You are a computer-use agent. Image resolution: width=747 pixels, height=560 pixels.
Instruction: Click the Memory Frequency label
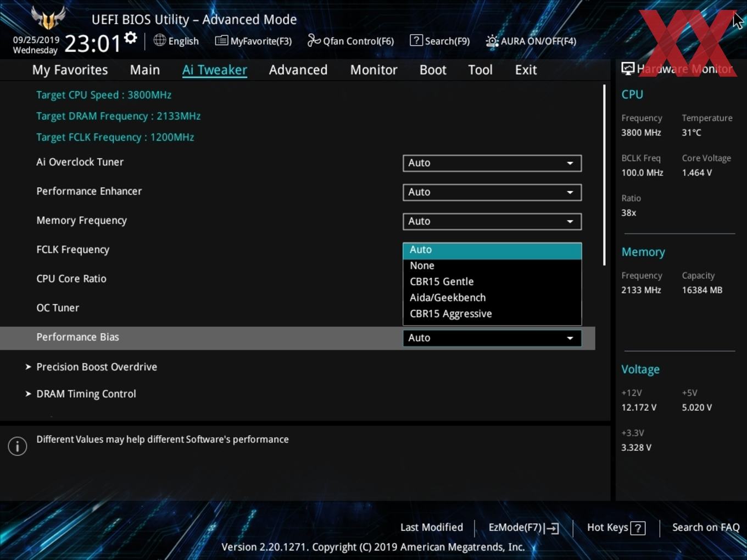81,220
